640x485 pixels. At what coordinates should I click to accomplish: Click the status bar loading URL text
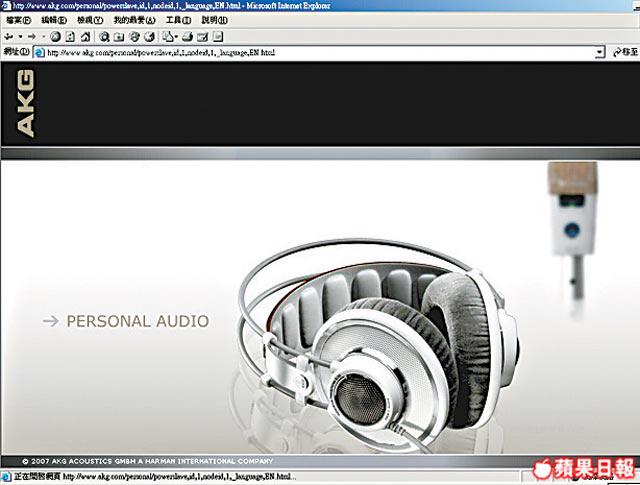coord(155,477)
